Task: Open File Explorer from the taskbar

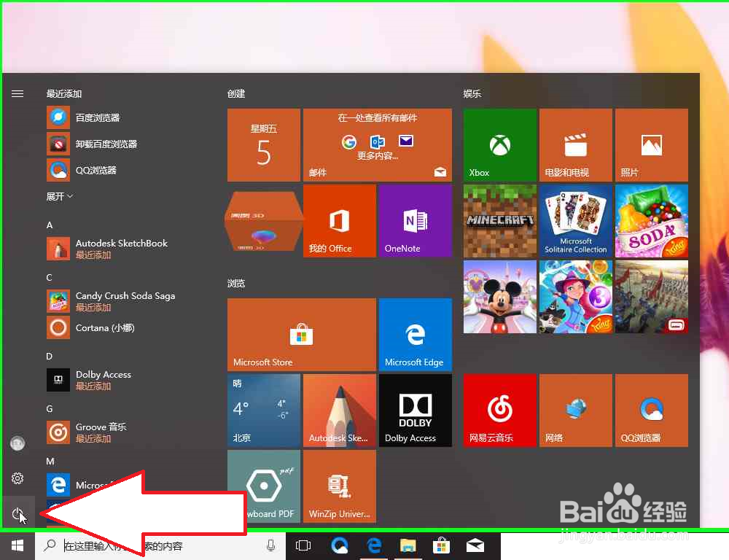Action: click(x=408, y=545)
